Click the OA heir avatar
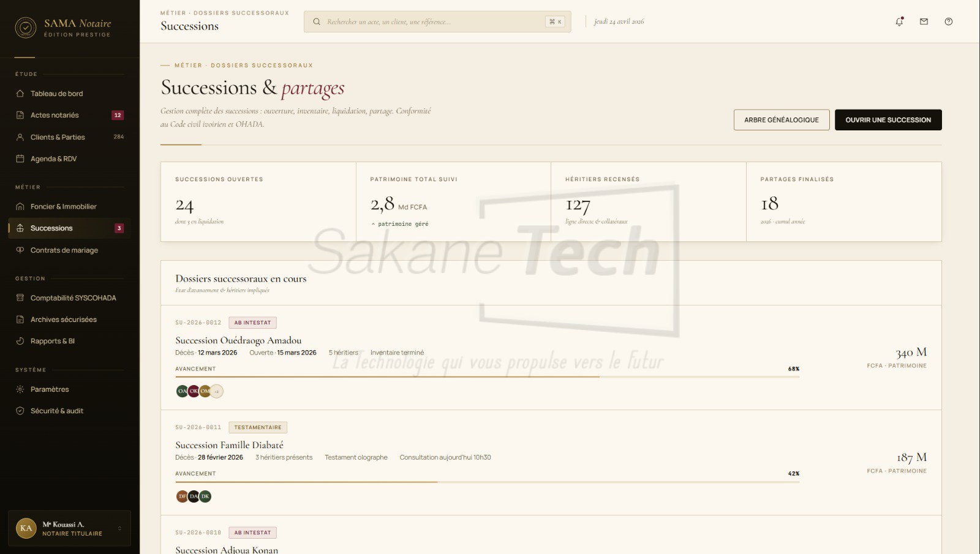 coord(182,391)
